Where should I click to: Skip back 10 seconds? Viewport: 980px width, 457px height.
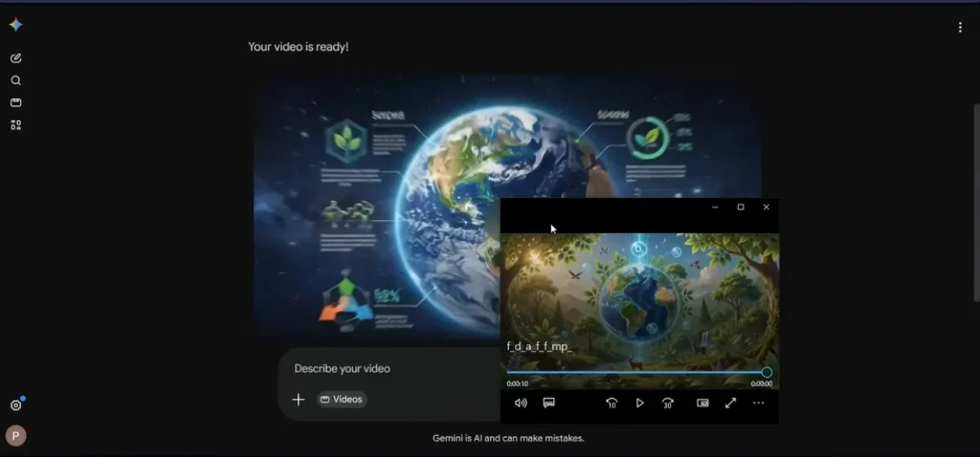pyautogui.click(x=612, y=403)
